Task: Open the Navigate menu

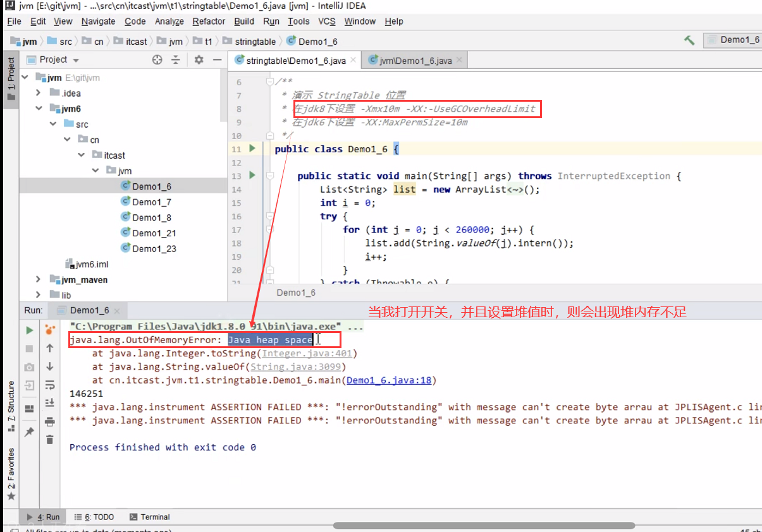Action: tap(98, 21)
